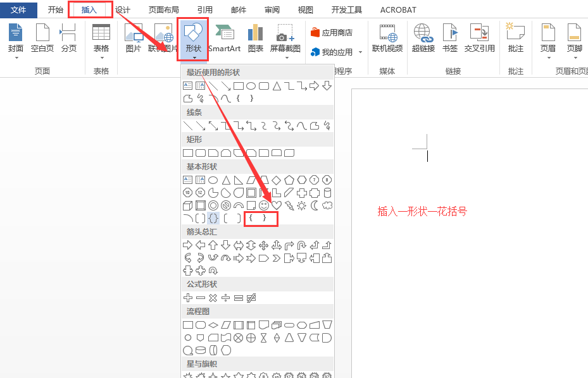Pick the heart shape
Screen dimensions: 588x378
(277, 205)
